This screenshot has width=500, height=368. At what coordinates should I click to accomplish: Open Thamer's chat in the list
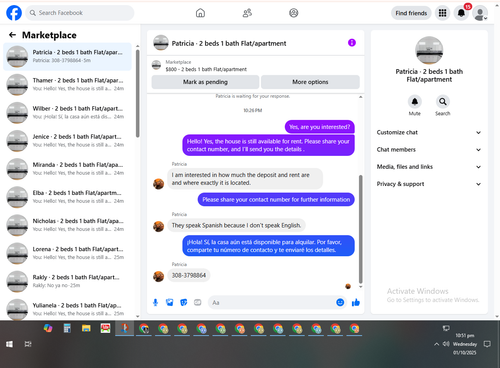[x=67, y=84]
